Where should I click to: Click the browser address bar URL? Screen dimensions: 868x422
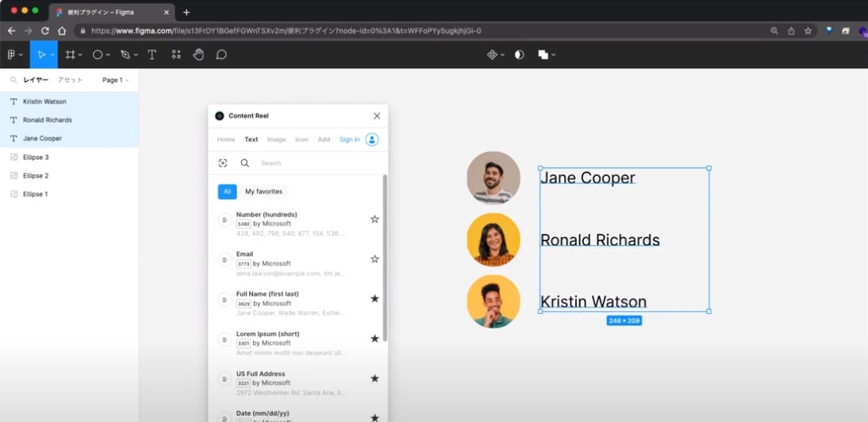[286, 31]
